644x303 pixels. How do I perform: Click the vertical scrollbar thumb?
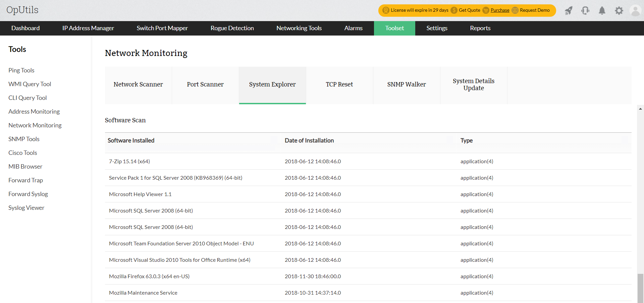[x=641, y=288]
